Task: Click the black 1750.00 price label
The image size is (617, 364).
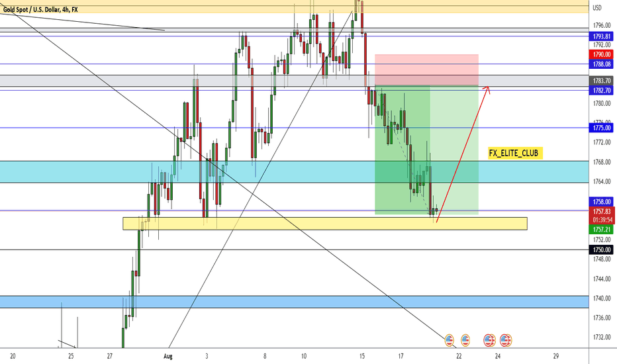Action: click(x=602, y=250)
